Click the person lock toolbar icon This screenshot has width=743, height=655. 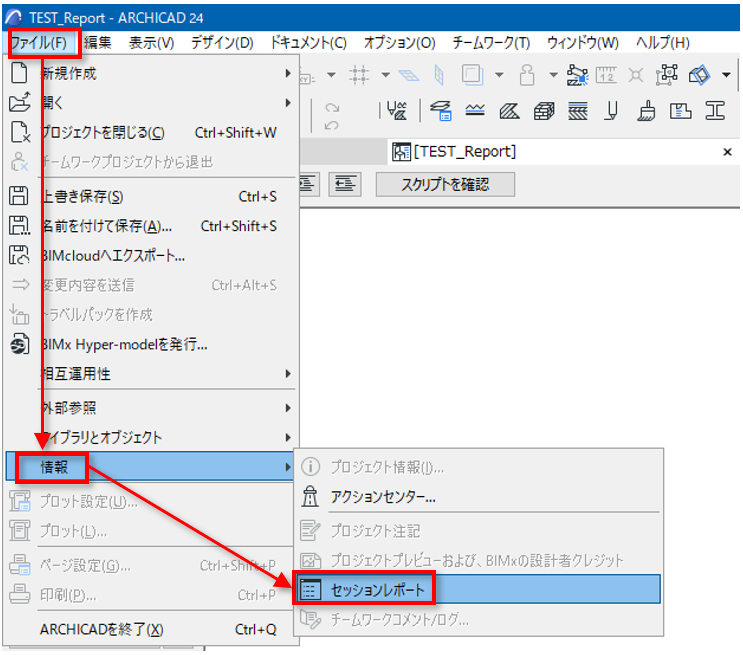coord(527,74)
